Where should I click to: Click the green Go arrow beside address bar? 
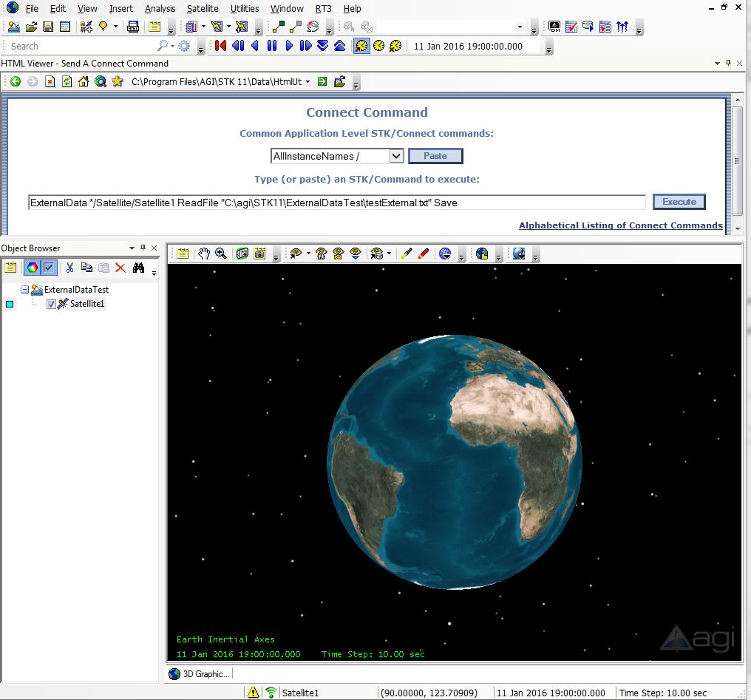click(x=322, y=81)
